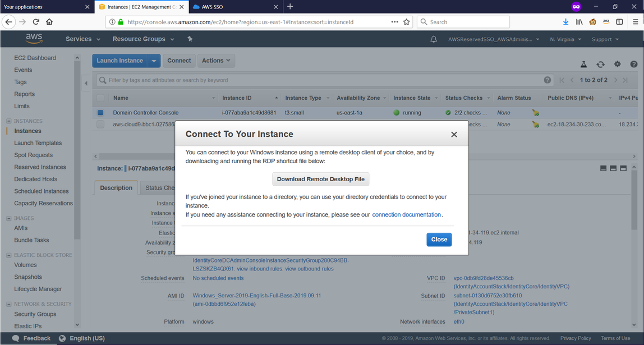Viewport: 644px width, 345px height.
Task: Click Download Remote Desktop File button
Action: tap(321, 179)
